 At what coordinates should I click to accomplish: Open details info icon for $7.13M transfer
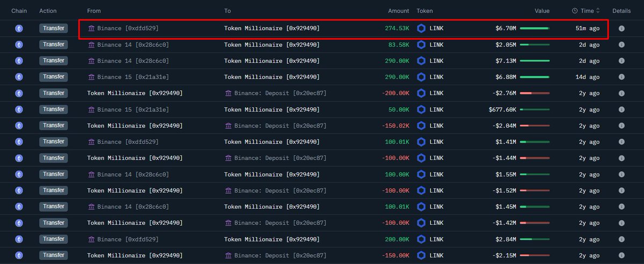point(621,61)
